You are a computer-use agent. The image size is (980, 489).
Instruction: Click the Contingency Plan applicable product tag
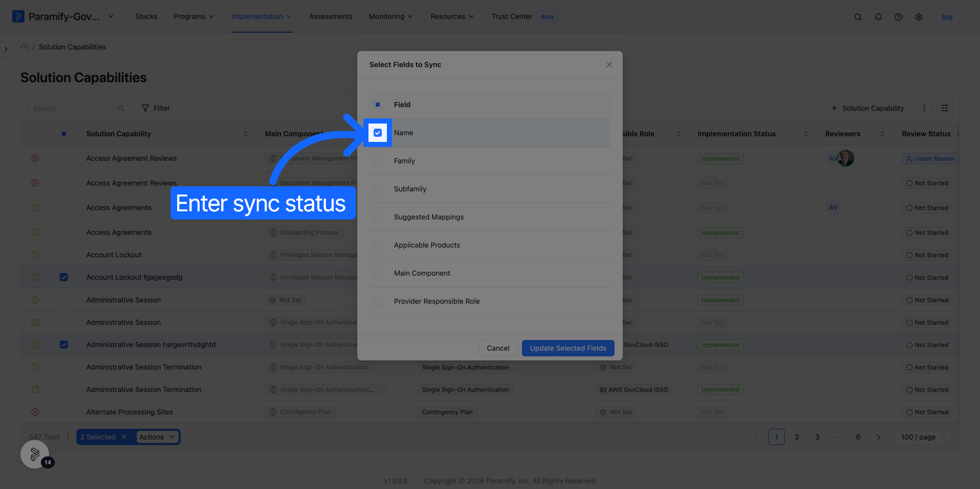pyautogui.click(x=447, y=412)
